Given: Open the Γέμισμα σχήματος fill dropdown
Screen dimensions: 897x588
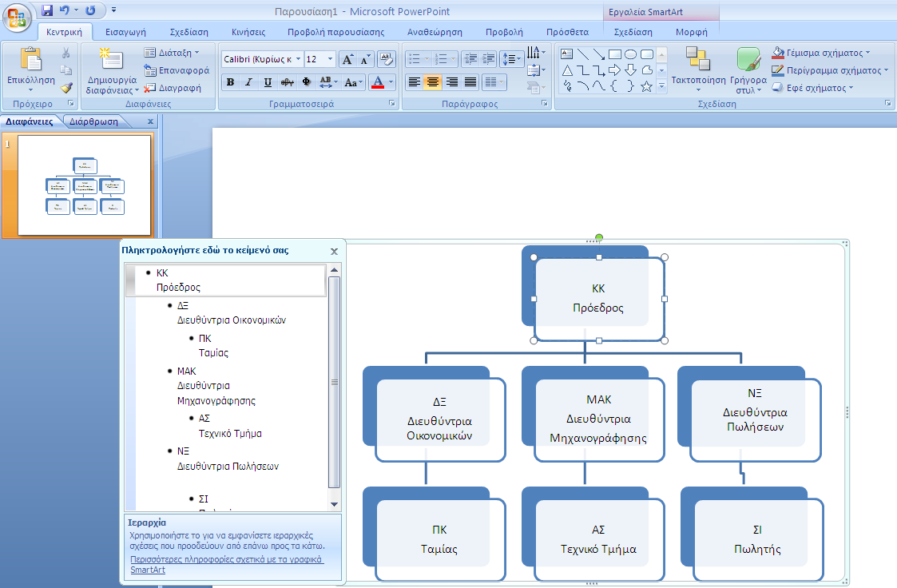Looking at the screenshot, I should coord(821,53).
